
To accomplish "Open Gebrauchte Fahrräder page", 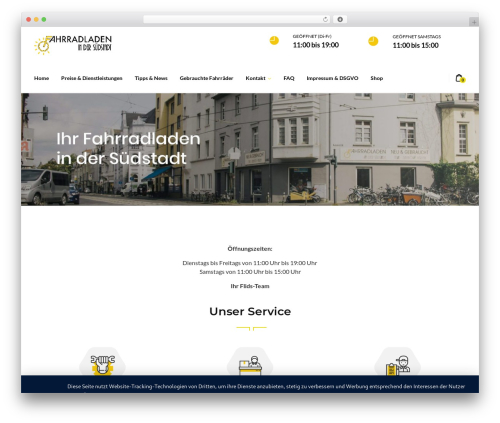I will 206,78.
